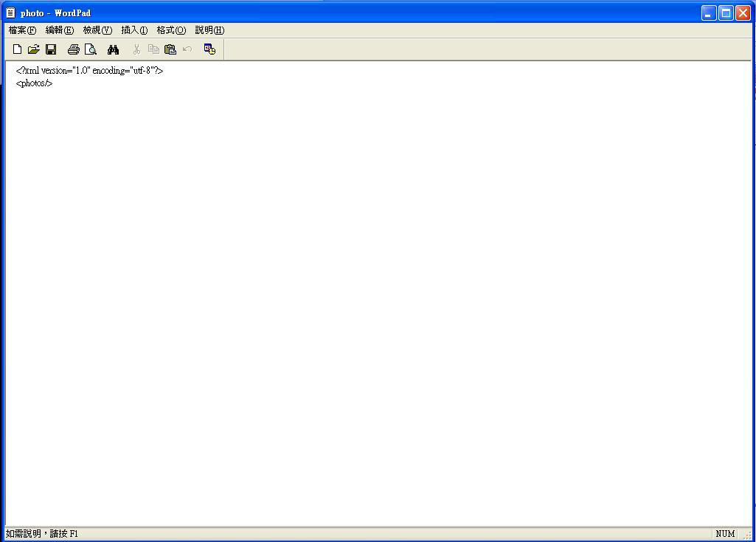Save the document with the floppy disk icon

click(x=51, y=49)
